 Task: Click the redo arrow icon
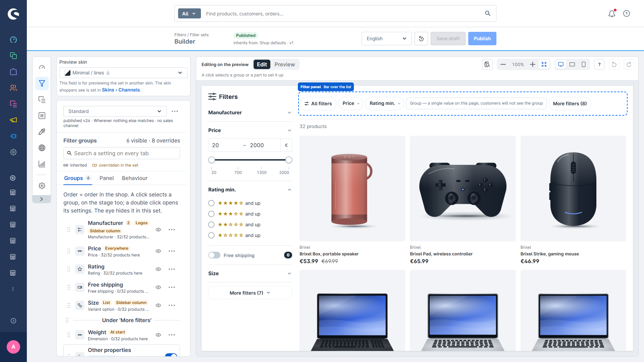click(x=629, y=64)
